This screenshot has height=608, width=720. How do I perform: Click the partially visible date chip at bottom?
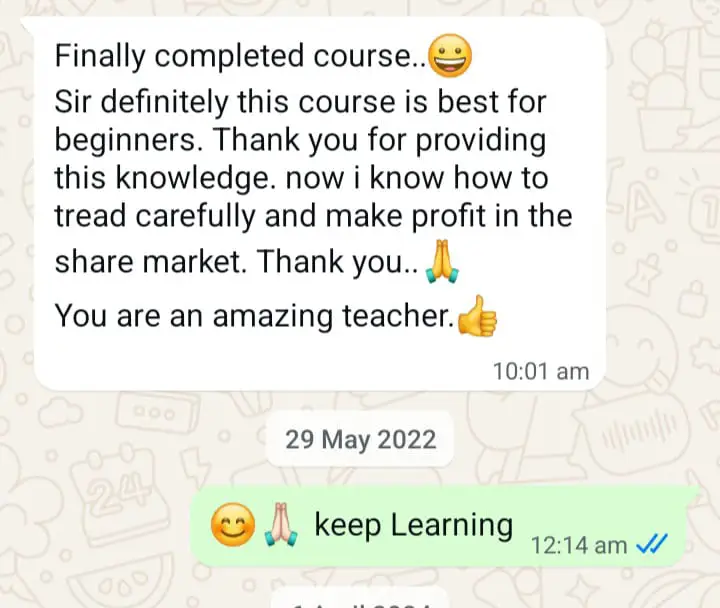point(360,598)
